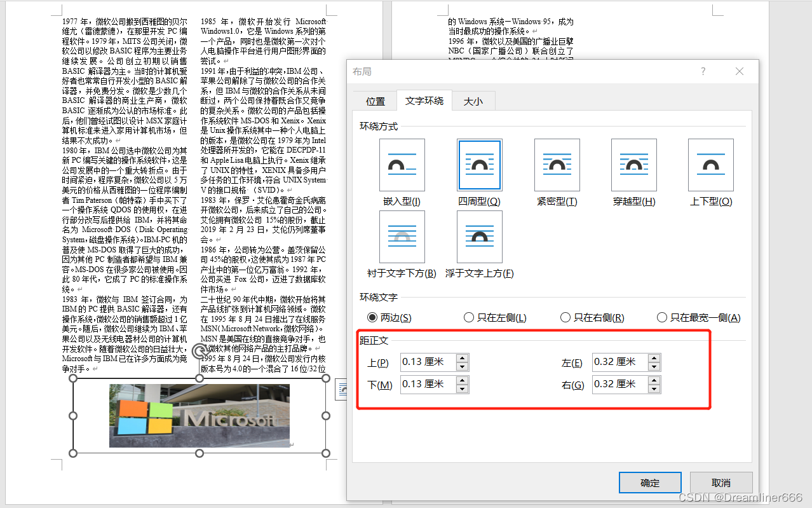The height and width of the screenshot is (508, 812).
Task: Click the top-center resize handle of picture frame
Action: point(200,378)
